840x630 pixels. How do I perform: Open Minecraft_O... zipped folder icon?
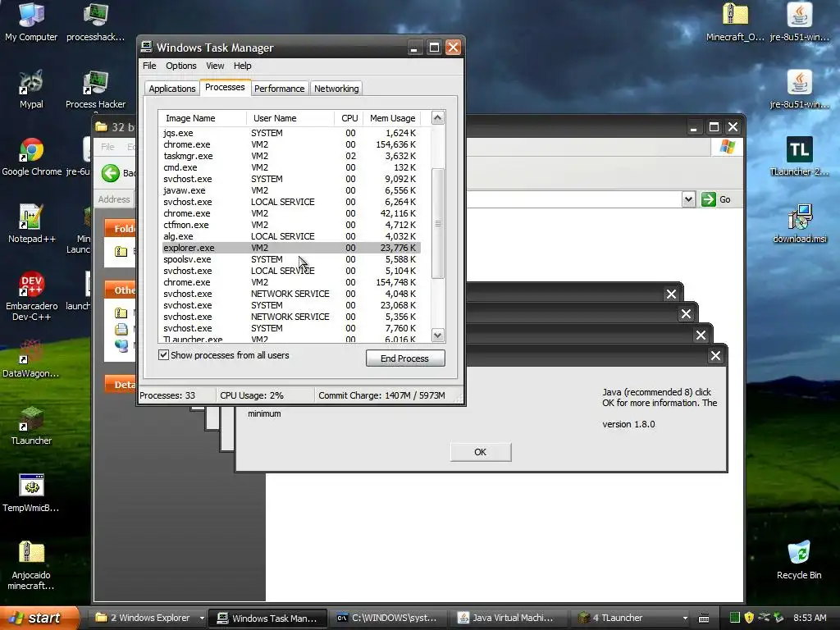735,21
